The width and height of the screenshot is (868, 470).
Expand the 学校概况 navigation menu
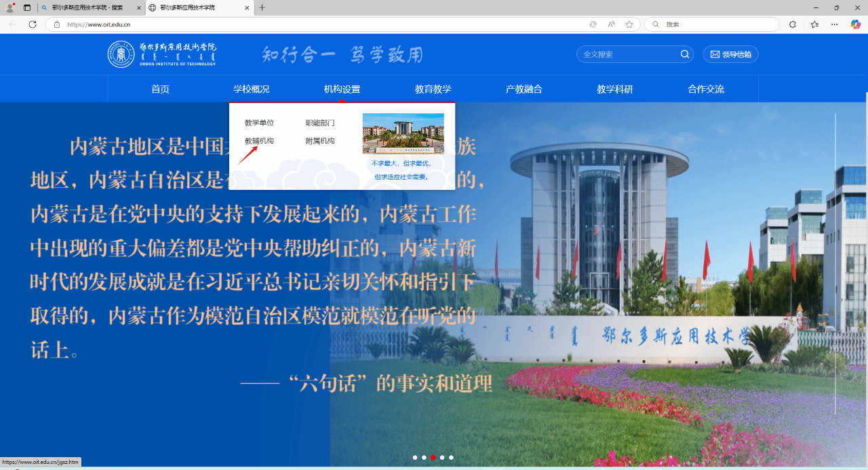pos(251,89)
